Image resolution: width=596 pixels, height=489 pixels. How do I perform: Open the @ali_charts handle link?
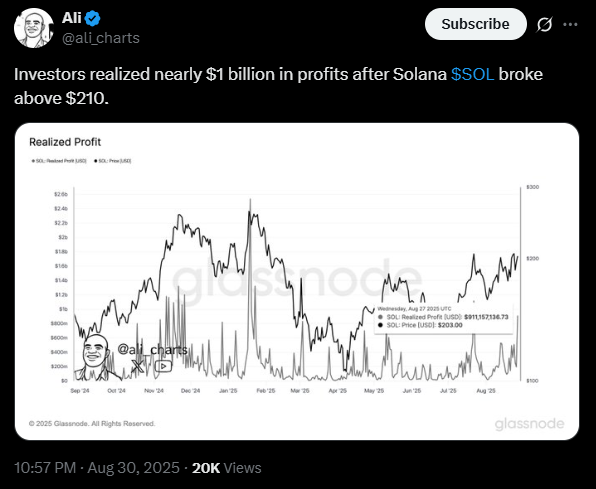pos(101,38)
